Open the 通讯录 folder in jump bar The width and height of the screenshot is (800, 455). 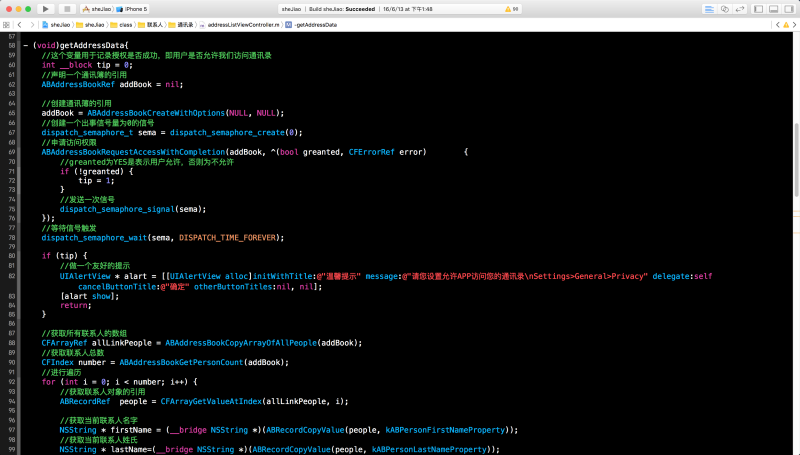point(181,24)
